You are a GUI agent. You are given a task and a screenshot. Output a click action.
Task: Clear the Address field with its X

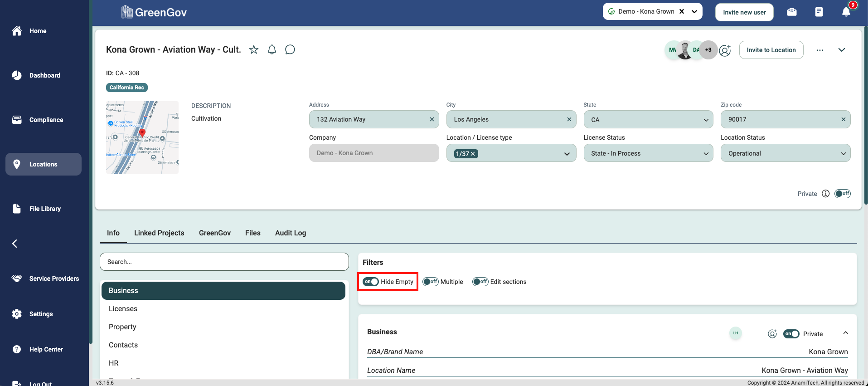432,119
